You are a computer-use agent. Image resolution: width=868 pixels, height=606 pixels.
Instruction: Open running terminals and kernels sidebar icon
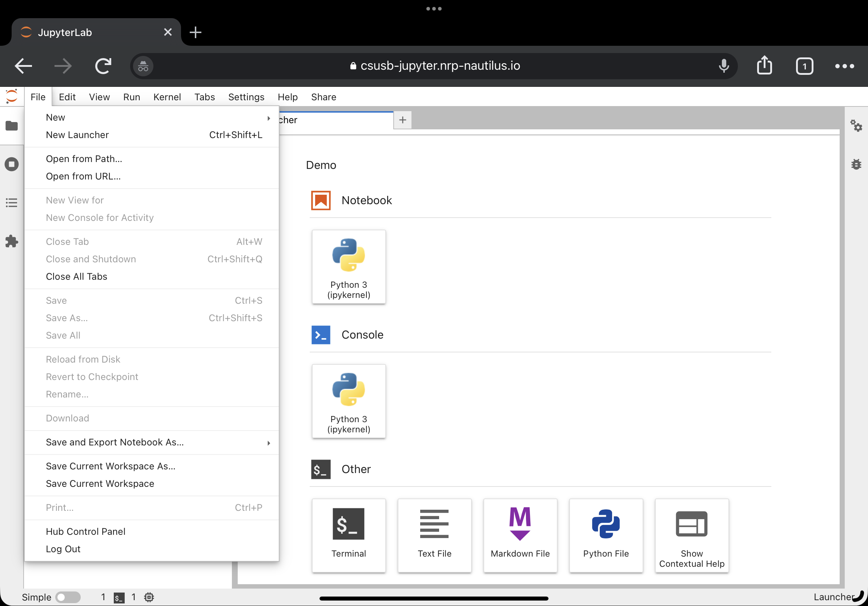(x=12, y=164)
